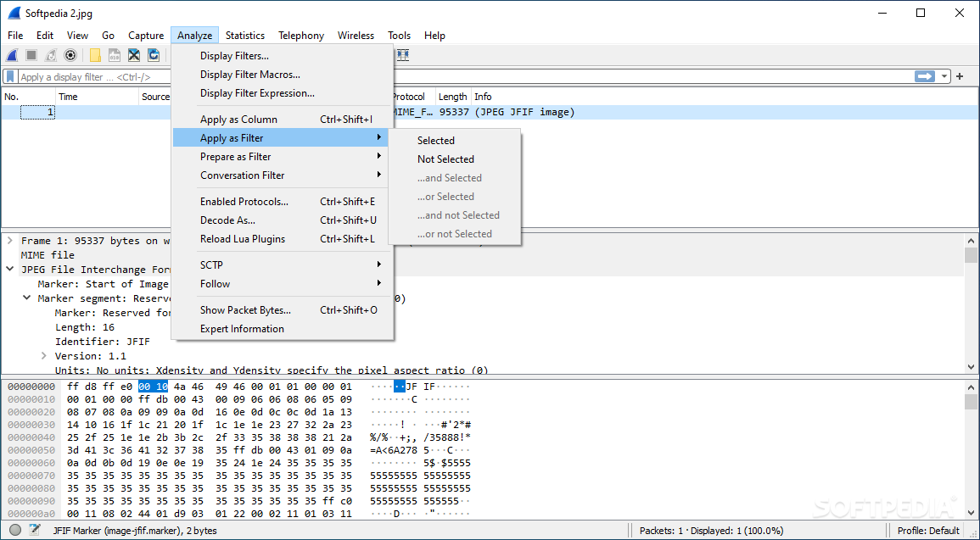Click the packet details vertical scrollbar
980x540 pixels.
tap(971, 303)
